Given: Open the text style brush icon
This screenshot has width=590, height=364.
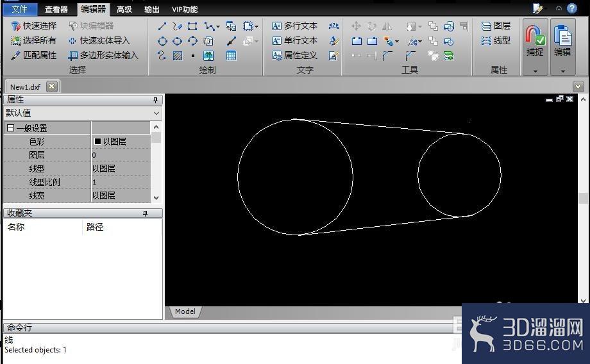Looking at the screenshot, I should tap(333, 40).
